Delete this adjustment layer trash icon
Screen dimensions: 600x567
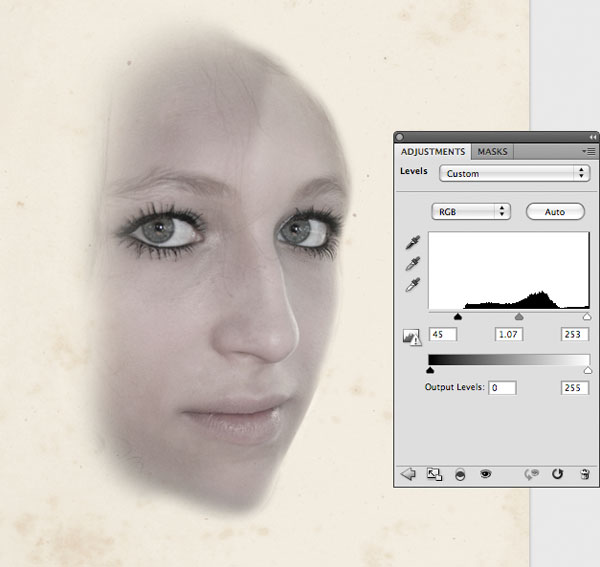(585, 474)
